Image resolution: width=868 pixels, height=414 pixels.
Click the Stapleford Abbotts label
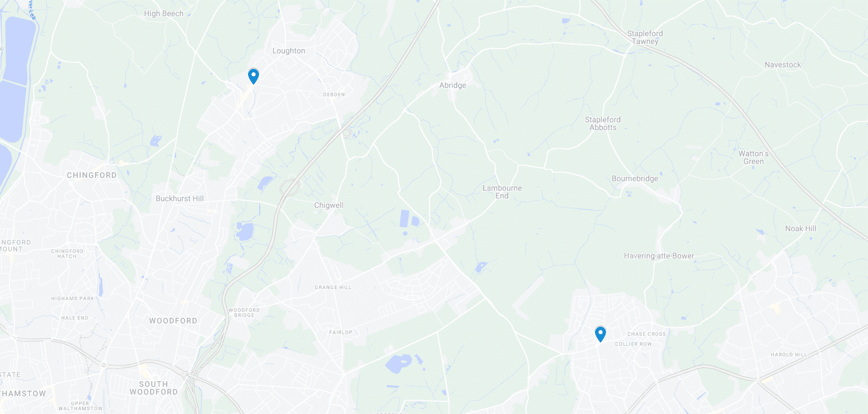603,123
